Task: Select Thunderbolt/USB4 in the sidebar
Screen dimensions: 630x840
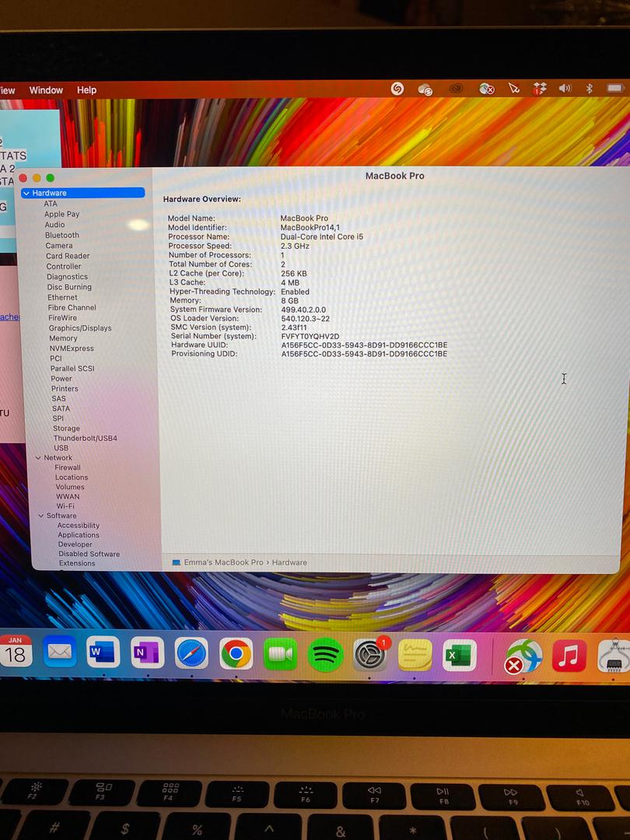Action: pos(86,438)
